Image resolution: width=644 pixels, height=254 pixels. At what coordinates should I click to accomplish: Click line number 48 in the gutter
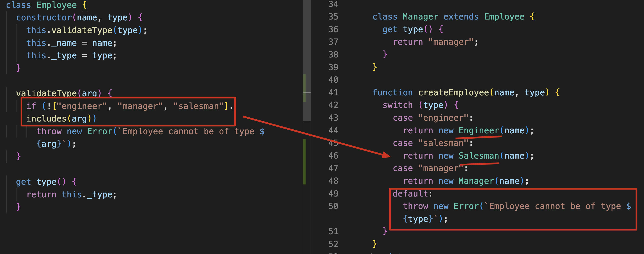(x=333, y=181)
